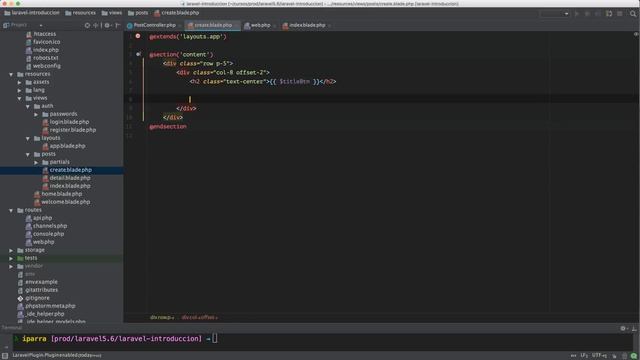Screen dimensions: 640x360
Task: Expand the assets folder
Action: (x=19, y=82)
